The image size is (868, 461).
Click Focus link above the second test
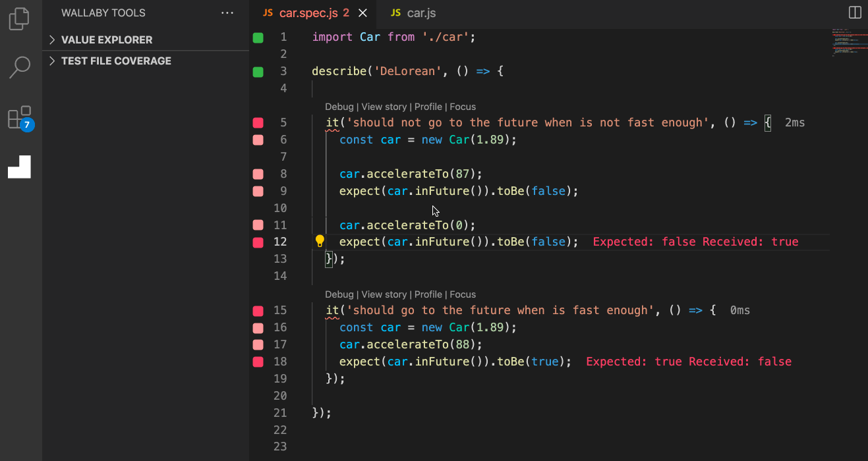pyautogui.click(x=463, y=294)
